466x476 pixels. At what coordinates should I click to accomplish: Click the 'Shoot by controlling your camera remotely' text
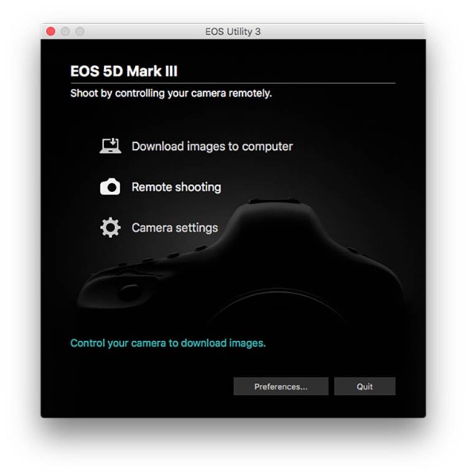point(171,93)
